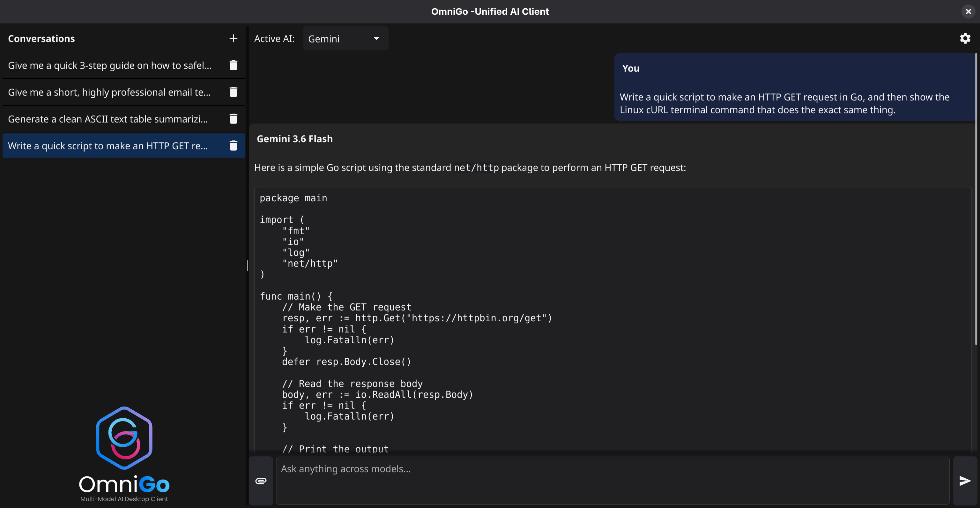980x508 pixels.
Task: Click the OmniGo logo image
Action: pyautogui.click(x=124, y=454)
